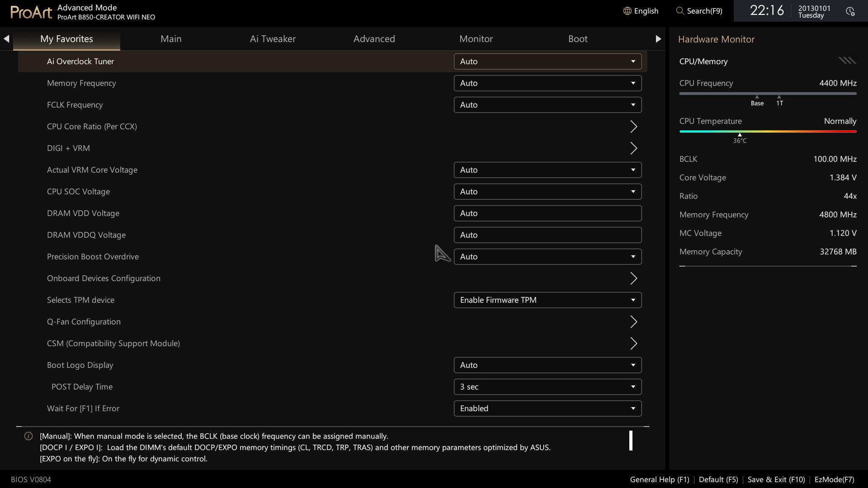Open the CPU Core Ratio (Per CCX) submenu arrow
868x488 pixels.
tap(633, 127)
